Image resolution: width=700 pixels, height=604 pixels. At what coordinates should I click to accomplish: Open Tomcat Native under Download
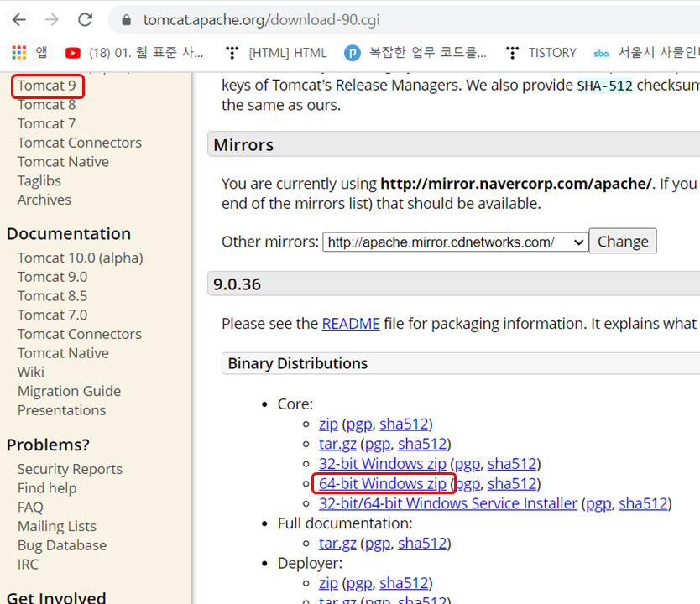(63, 162)
